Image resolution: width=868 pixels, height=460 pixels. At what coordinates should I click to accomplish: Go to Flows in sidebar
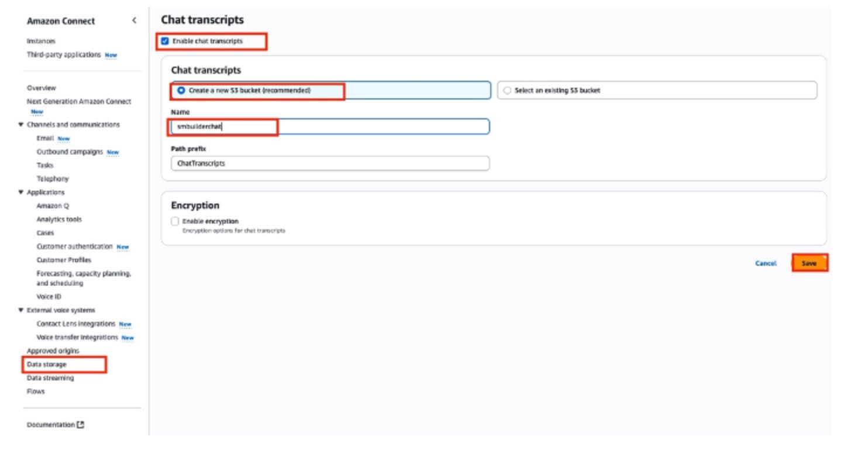coord(36,392)
